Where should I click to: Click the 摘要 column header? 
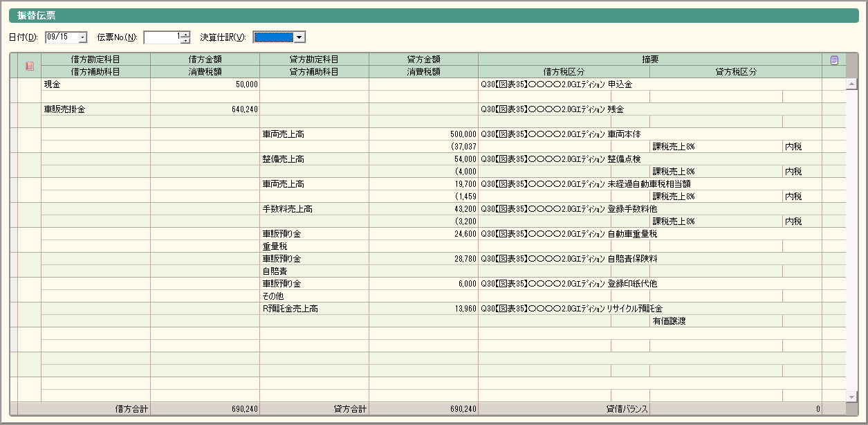[649, 60]
